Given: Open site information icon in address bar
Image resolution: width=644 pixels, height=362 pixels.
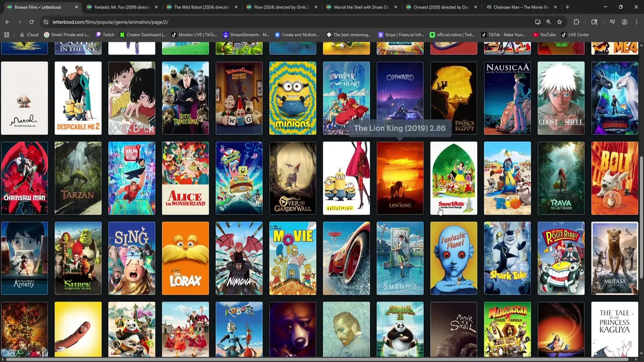Looking at the screenshot, I should click(46, 22).
